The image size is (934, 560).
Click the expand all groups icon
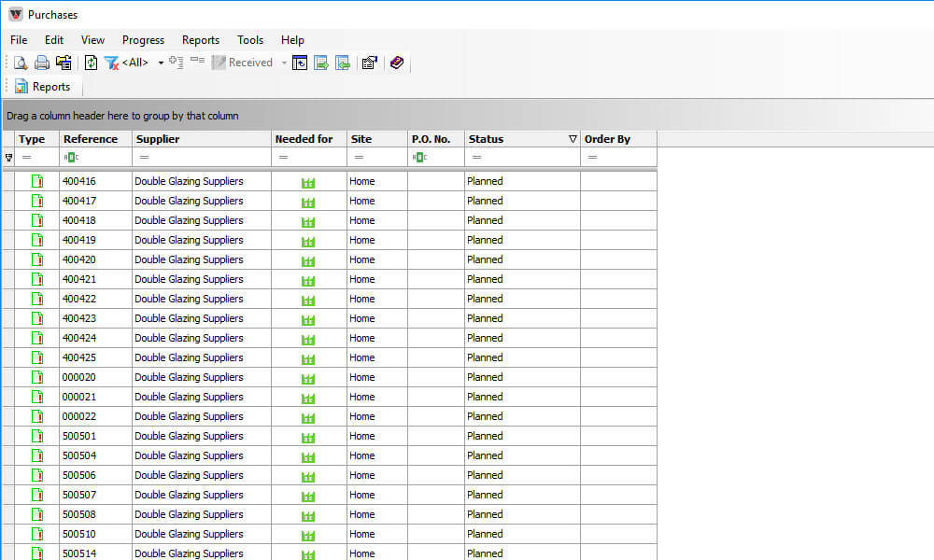pyautogui.click(x=177, y=63)
